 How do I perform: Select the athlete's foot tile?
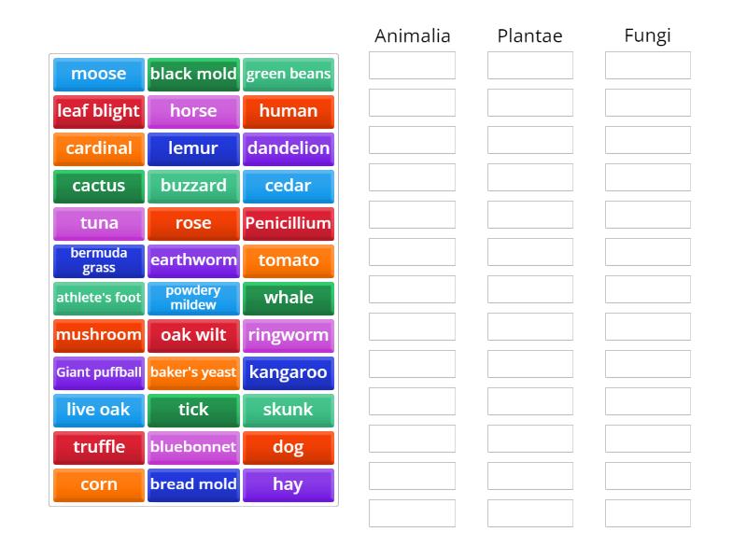click(x=98, y=298)
